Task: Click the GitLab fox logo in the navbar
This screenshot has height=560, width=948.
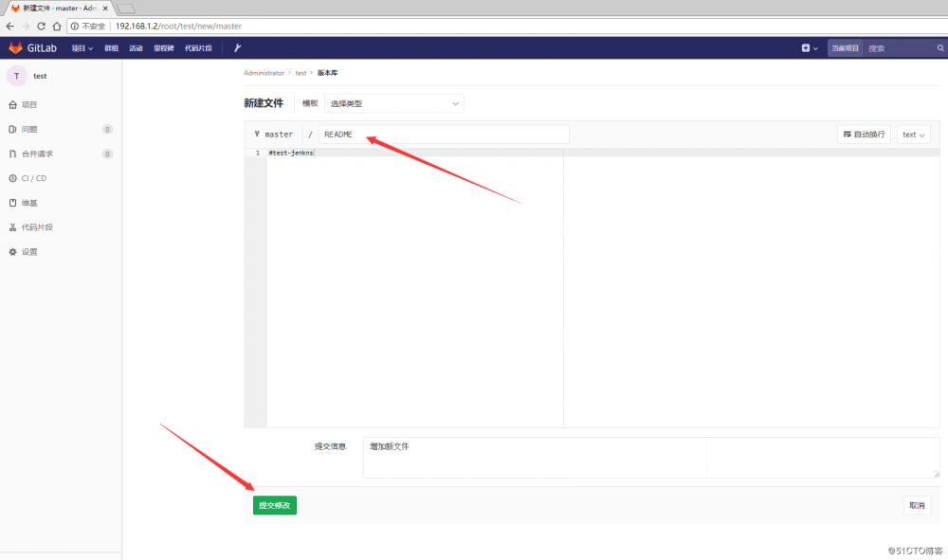Action: pyautogui.click(x=13, y=47)
